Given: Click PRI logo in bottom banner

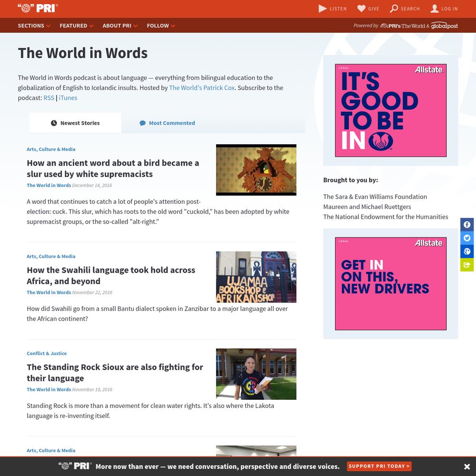Looking at the screenshot, I should (75, 466).
